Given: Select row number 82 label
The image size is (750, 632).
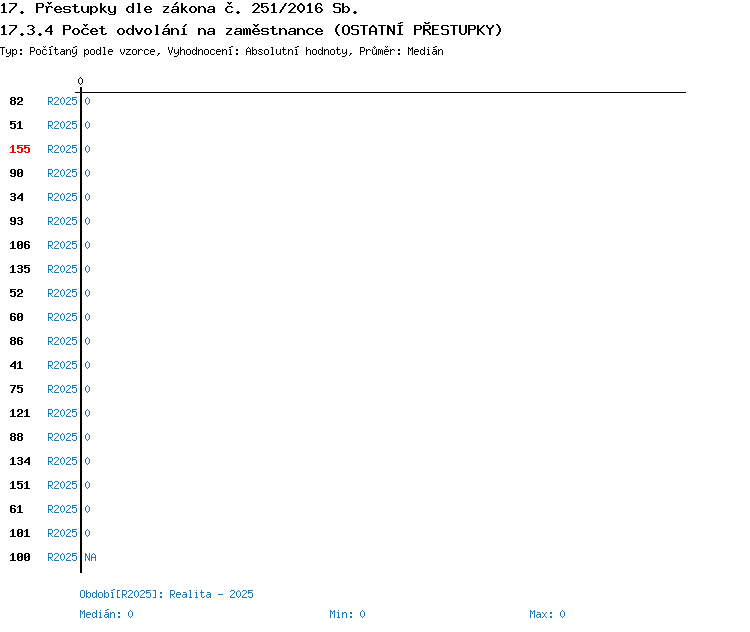Looking at the screenshot, I should [x=17, y=101].
